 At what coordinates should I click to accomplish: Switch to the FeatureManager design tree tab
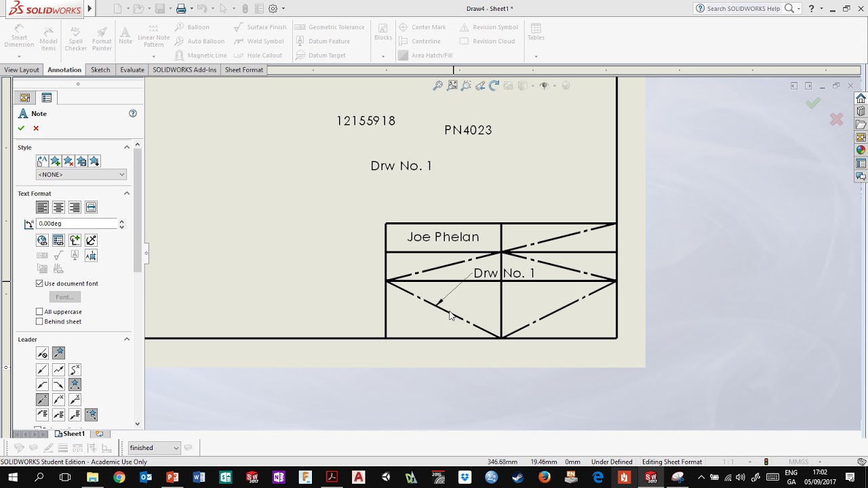point(25,98)
